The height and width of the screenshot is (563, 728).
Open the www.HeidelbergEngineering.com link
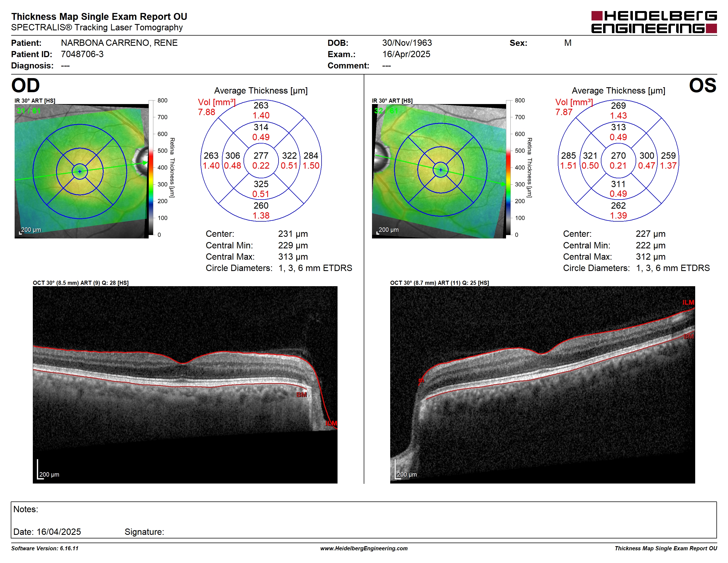tap(364, 548)
